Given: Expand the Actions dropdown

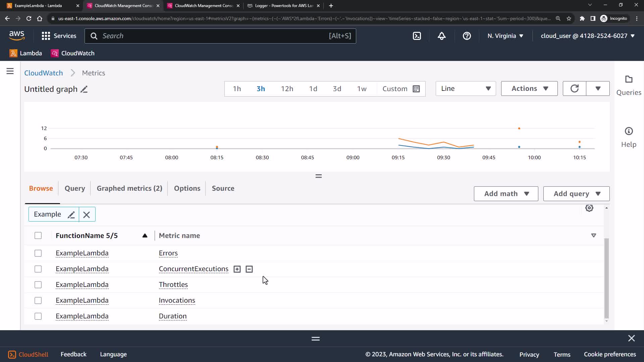Looking at the screenshot, I should [529, 88].
